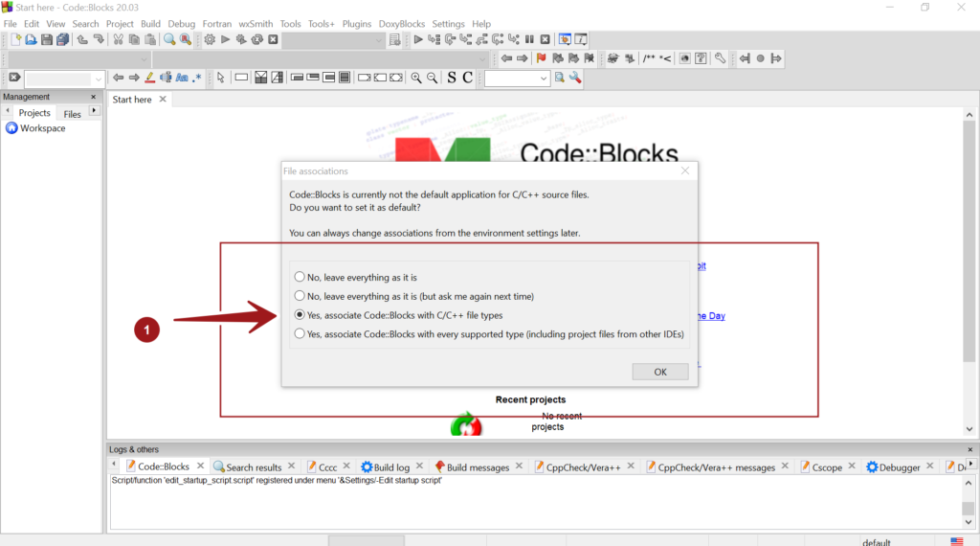980x546 pixels.
Task: Open the build target dropdown in toolbar
Action: [x=335, y=39]
